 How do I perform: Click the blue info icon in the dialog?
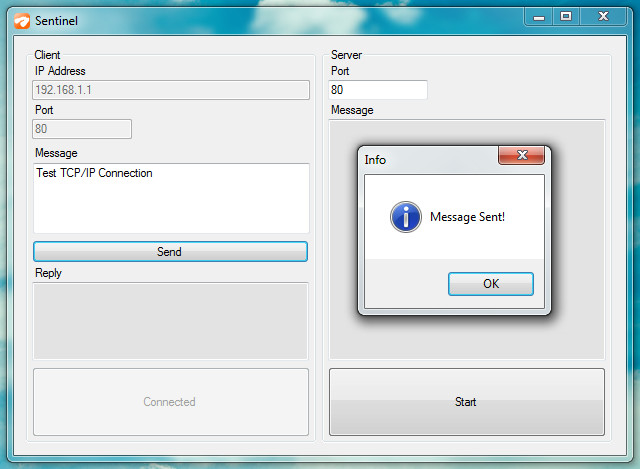(x=406, y=217)
